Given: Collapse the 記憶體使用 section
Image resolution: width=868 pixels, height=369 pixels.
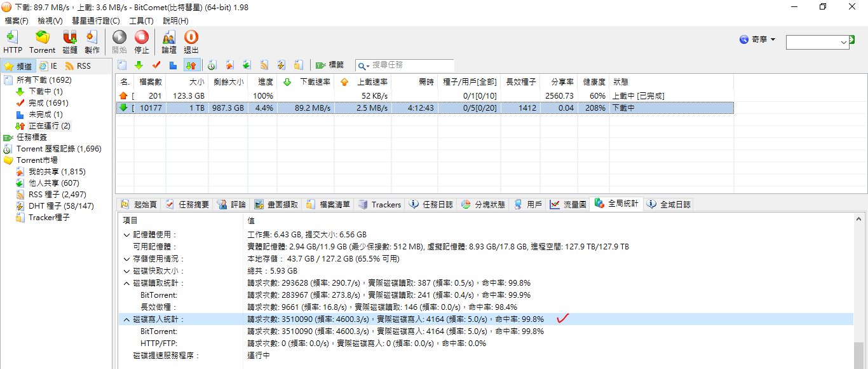Looking at the screenshot, I should [126, 235].
